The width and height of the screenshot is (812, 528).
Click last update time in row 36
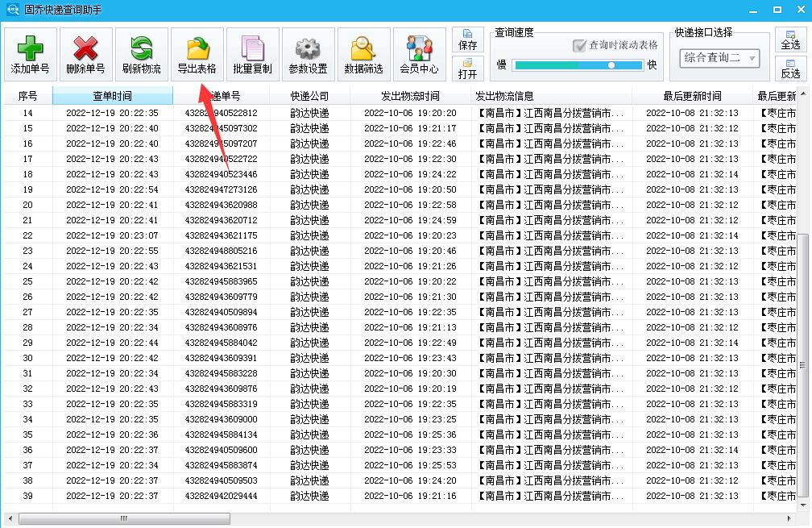tap(693, 450)
